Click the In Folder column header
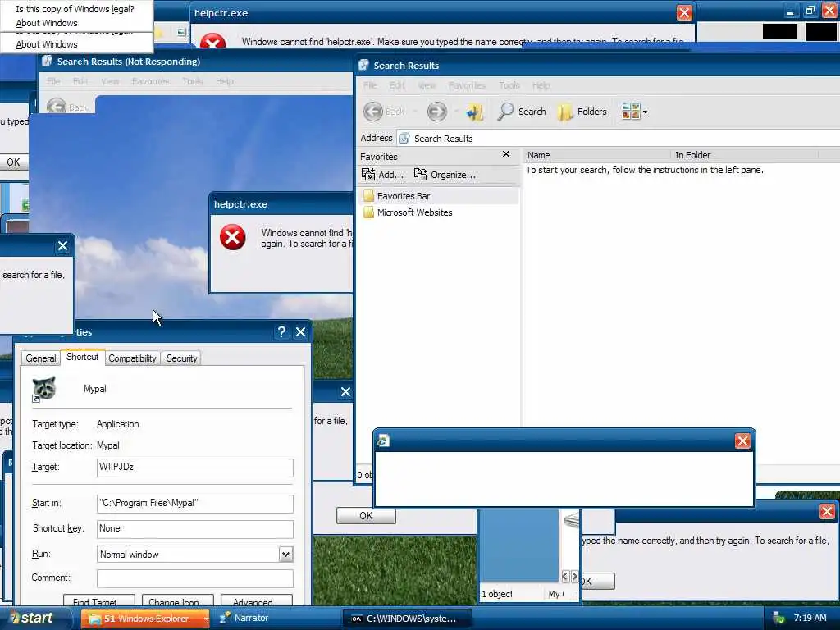840x630 pixels. tap(744, 155)
